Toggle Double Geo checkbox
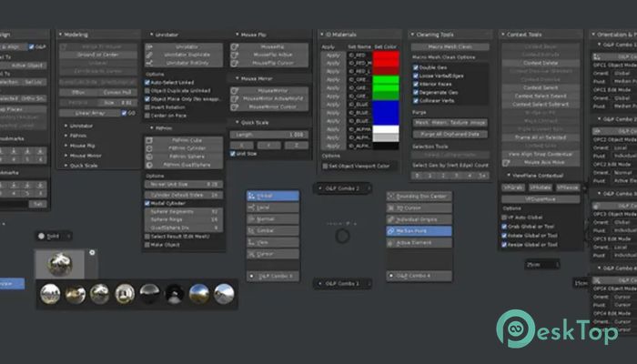This screenshot has width=637, height=364. 416,67
